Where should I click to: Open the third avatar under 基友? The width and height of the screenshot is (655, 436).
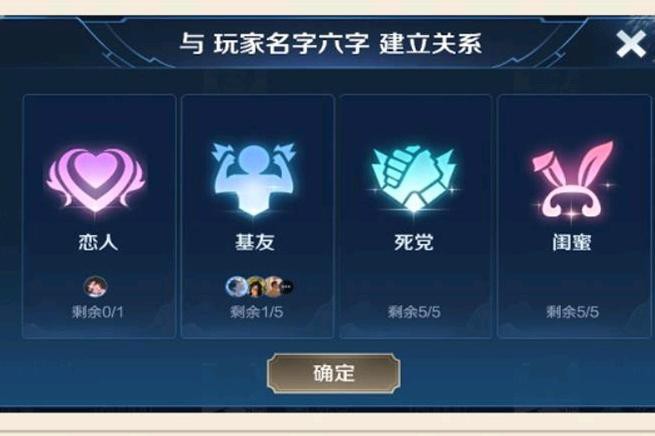[x=272, y=286]
